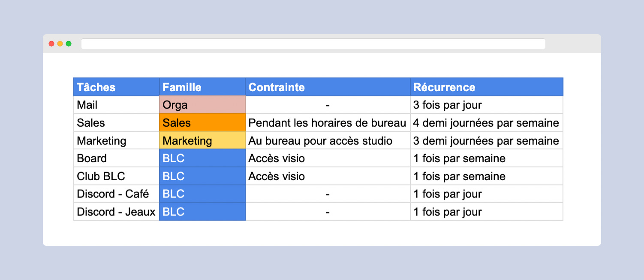Screen dimensions: 644x280
Task: Click the Board task cell
Action: [x=117, y=158]
